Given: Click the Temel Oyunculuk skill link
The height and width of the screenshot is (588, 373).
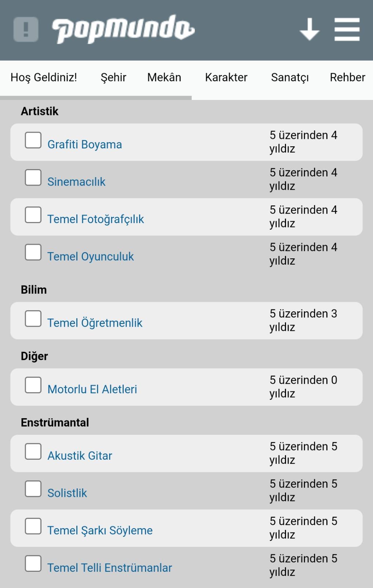Looking at the screenshot, I should [x=90, y=257].
